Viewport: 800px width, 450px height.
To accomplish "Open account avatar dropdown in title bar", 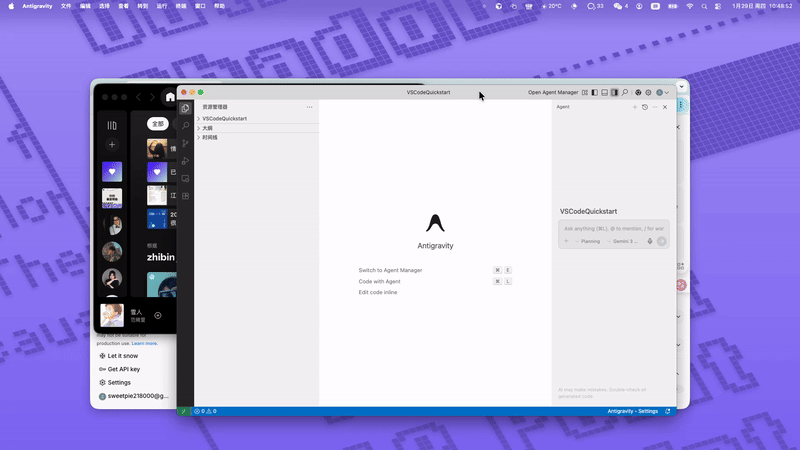I will tap(662, 92).
